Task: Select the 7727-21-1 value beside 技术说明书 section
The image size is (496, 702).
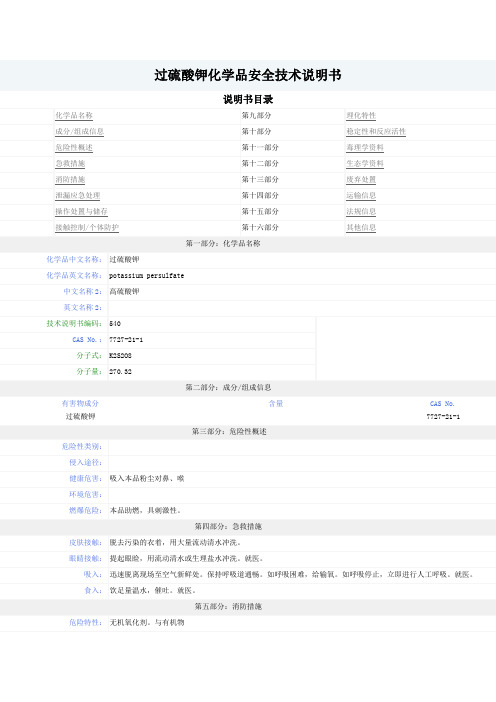Action: point(126,340)
